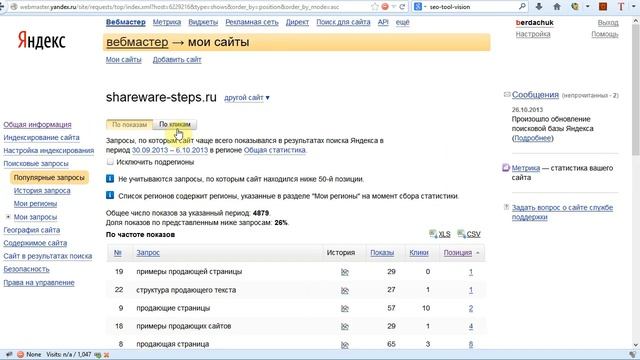
Task: Go to browser home page icon
Action: (557, 7)
